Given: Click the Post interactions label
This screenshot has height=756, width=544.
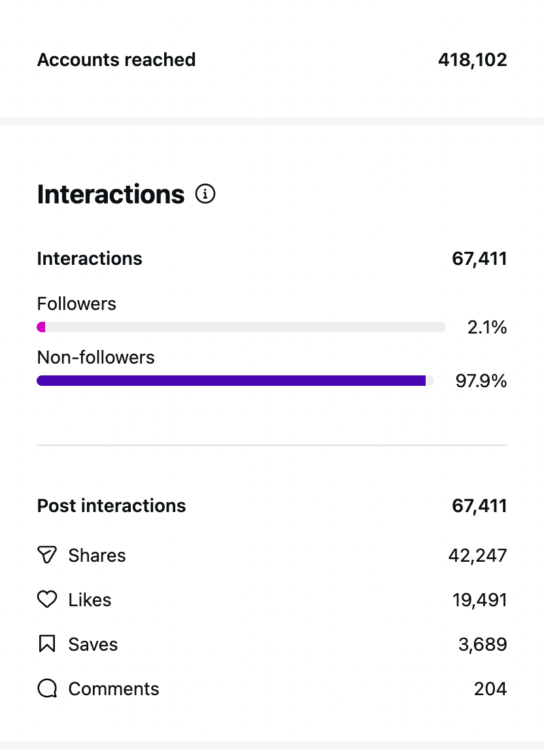Looking at the screenshot, I should [111, 506].
